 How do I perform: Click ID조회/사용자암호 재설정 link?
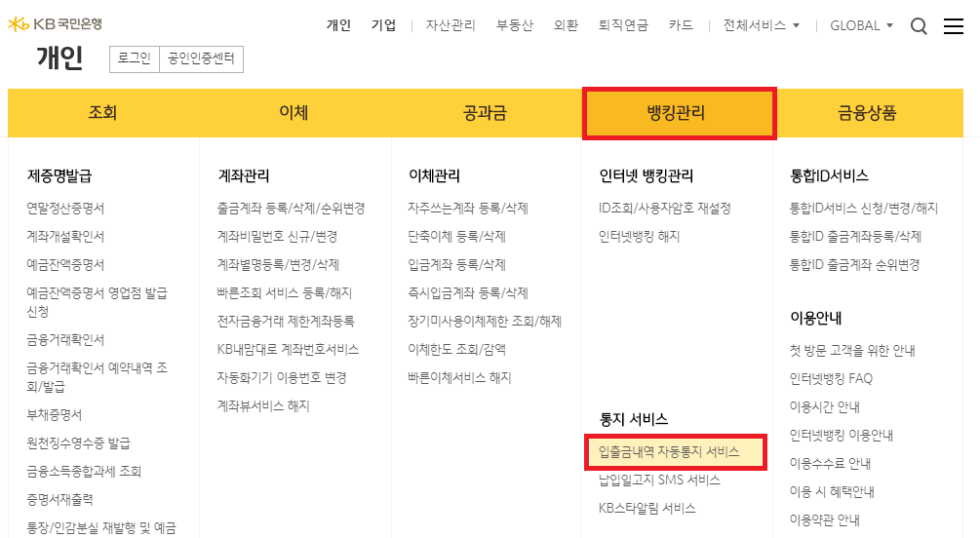[x=664, y=209]
